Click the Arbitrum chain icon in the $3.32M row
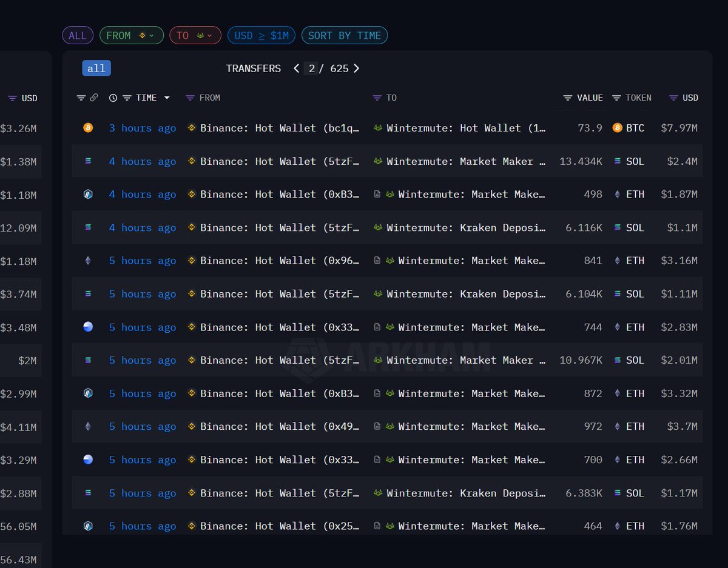The height and width of the screenshot is (568, 728). tap(88, 393)
